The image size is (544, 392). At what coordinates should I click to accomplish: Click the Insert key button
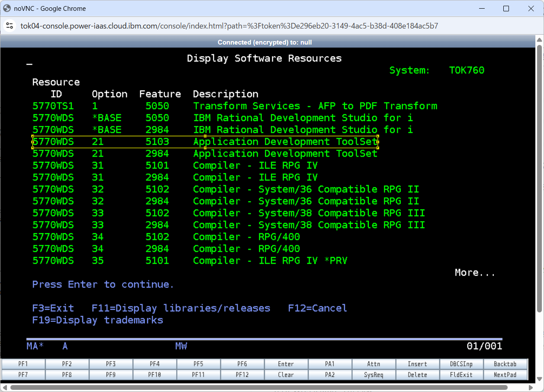(418, 364)
